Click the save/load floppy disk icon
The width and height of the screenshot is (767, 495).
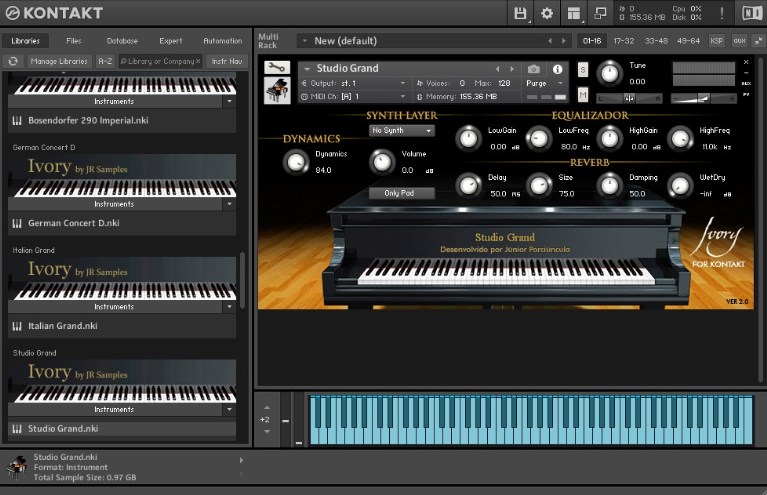tap(520, 13)
